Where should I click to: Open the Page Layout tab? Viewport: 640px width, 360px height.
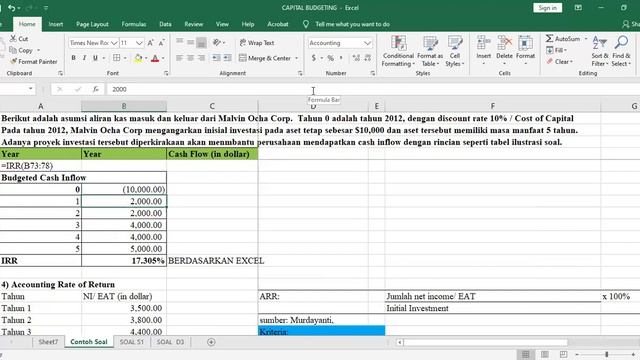(x=92, y=24)
